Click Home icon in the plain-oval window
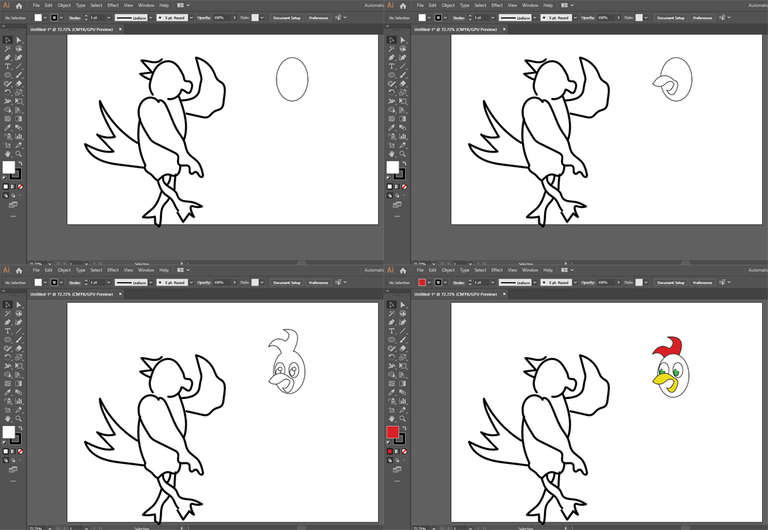Screen dimensions: 768x530 tap(19, 5)
